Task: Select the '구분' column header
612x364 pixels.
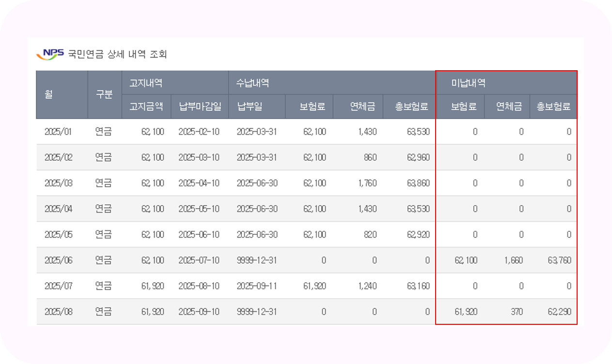Action: pos(104,95)
